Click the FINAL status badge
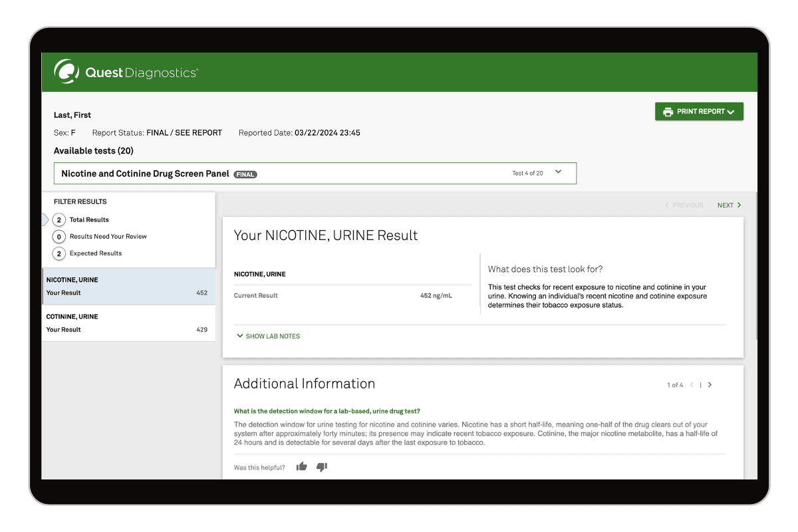Screen dimensions: 798x532 click(245, 174)
